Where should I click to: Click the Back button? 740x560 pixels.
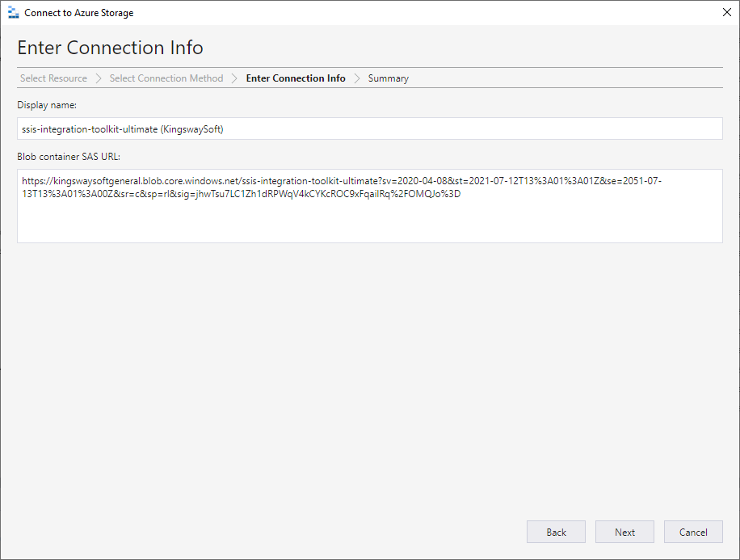[556, 533]
